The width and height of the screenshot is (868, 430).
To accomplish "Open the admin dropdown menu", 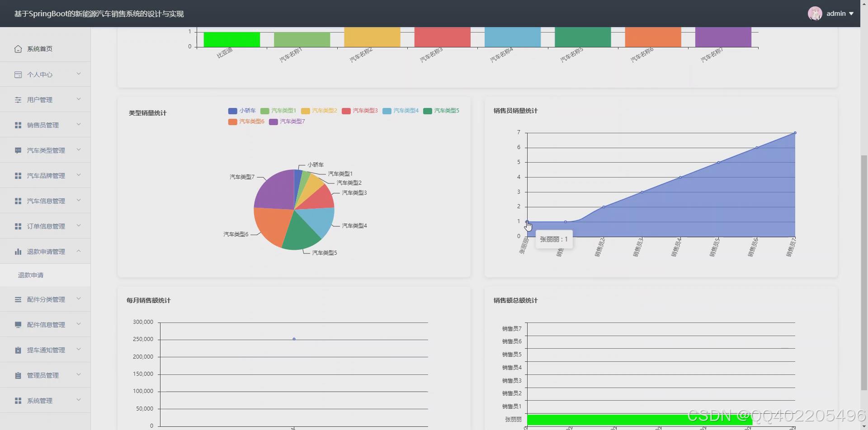I will point(839,13).
